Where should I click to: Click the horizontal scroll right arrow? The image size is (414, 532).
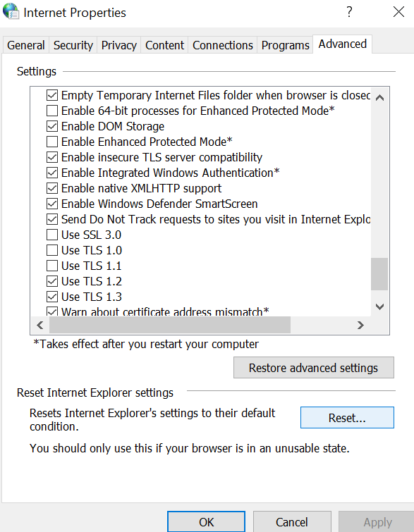click(360, 325)
